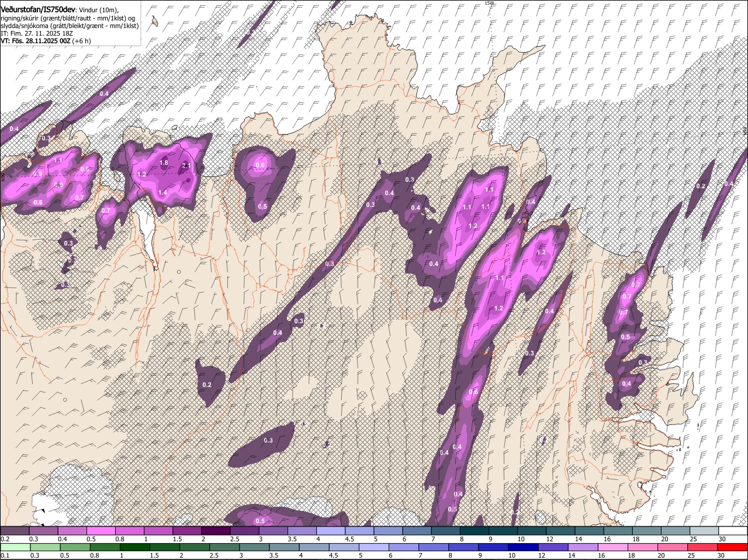Click the '0.2' label under the purple legend
Viewport: 748px width, 560px height.
click(x=5, y=539)
